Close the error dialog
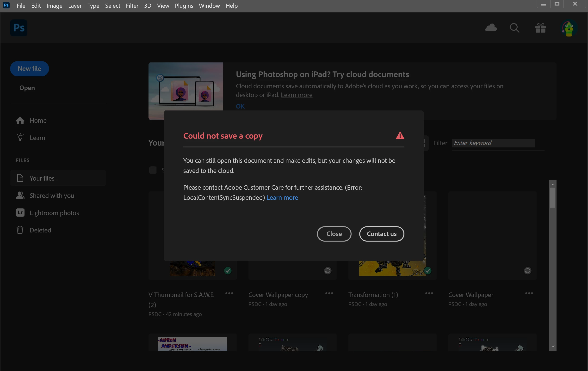Viewport: 588px width, 371px height. click(x=334, y=234)
